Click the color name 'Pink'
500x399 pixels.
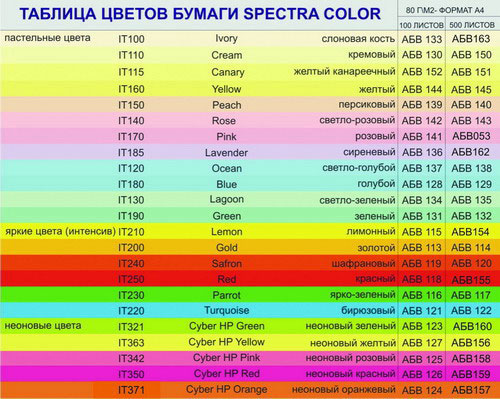tap(227, 137)
